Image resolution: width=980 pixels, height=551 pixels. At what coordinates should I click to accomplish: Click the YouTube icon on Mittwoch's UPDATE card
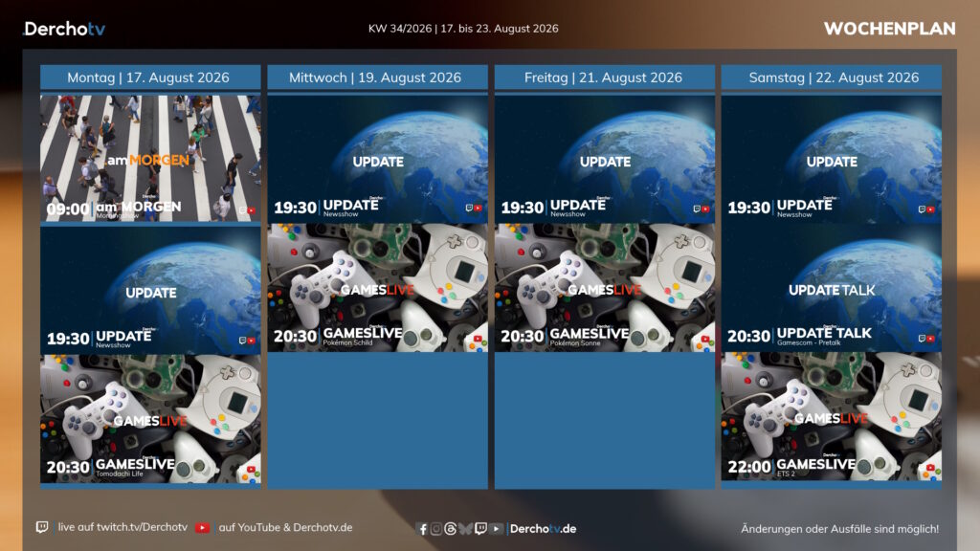click(479, 208)
